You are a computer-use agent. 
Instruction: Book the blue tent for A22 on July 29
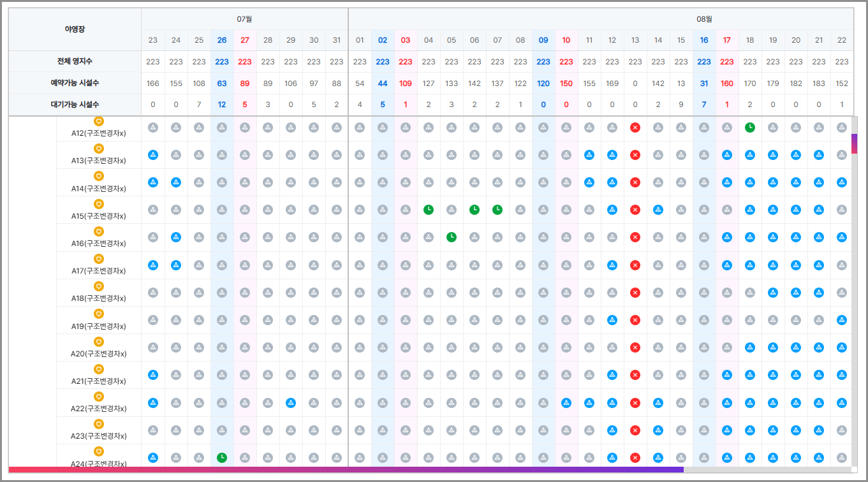pyautogui.click(x=291, y=403)
